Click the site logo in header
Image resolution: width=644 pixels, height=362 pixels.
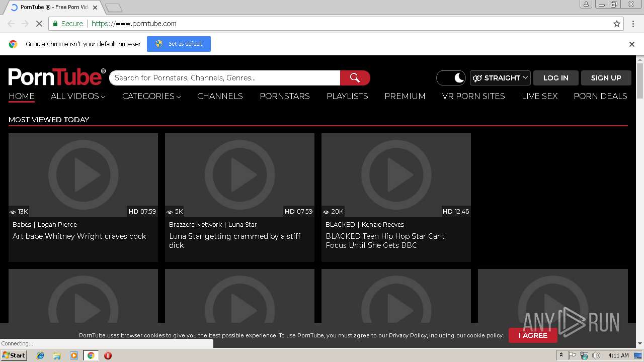pyautogui.click(x=57, y=77)
